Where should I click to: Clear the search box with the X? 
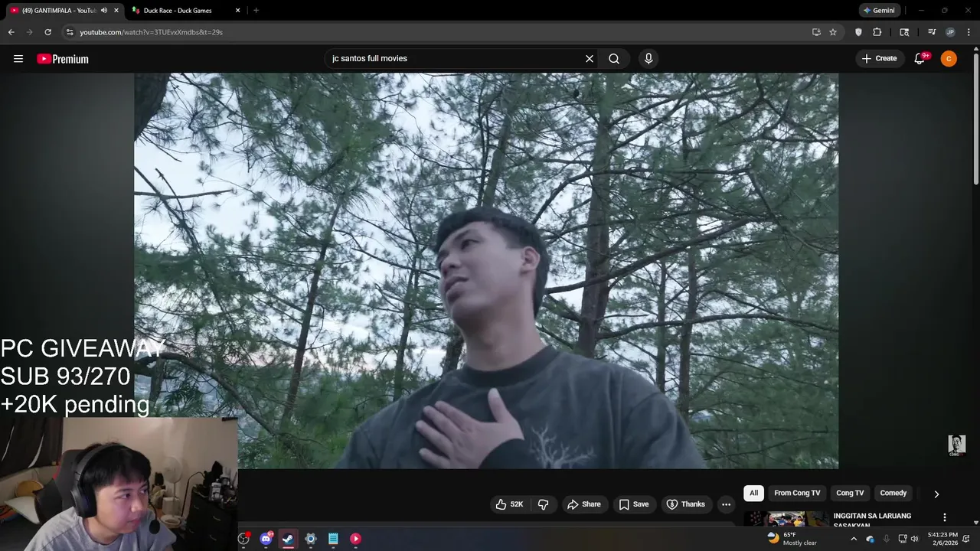click(590, 59)
